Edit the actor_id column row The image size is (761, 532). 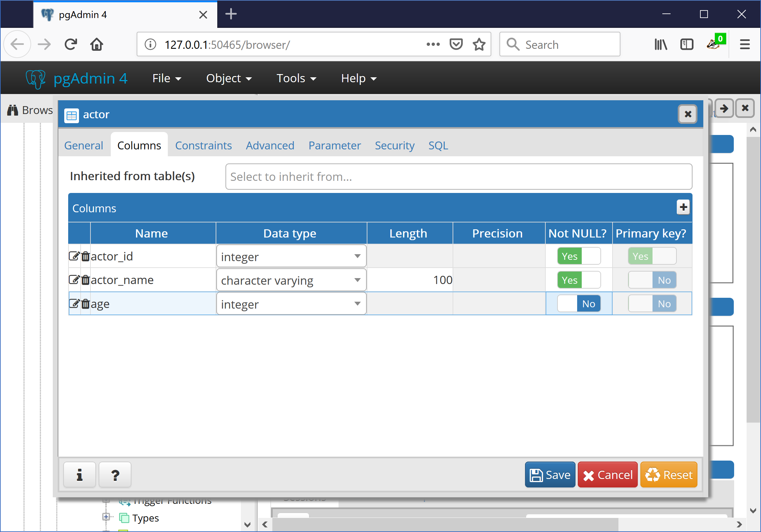click(74, 256)
